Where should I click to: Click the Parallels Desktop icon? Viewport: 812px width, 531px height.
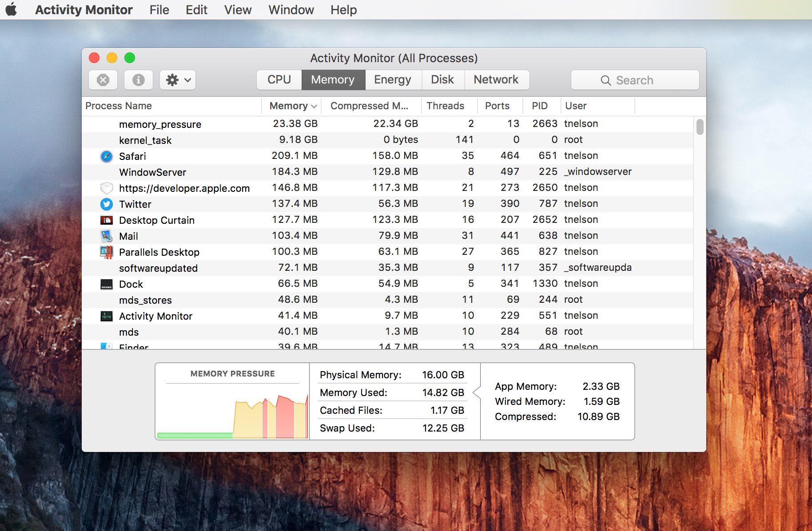point(107,252)
